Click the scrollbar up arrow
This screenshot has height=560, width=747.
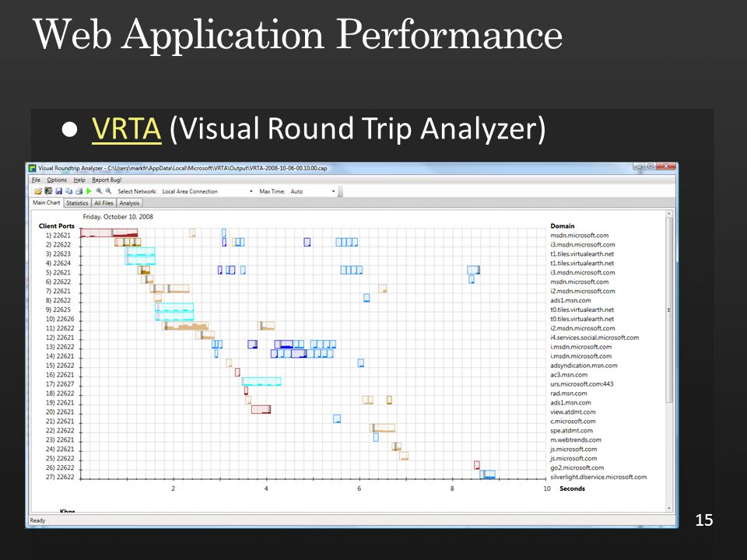click(669, 214)
